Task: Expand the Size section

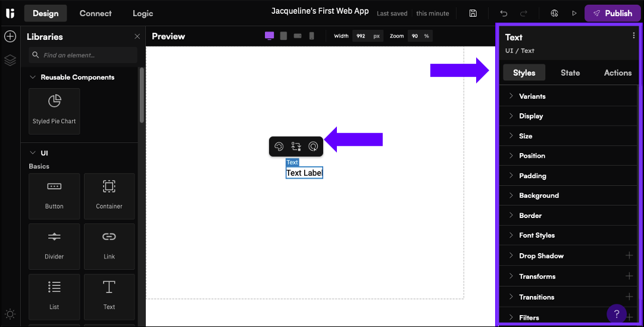Action: point(568,136)
